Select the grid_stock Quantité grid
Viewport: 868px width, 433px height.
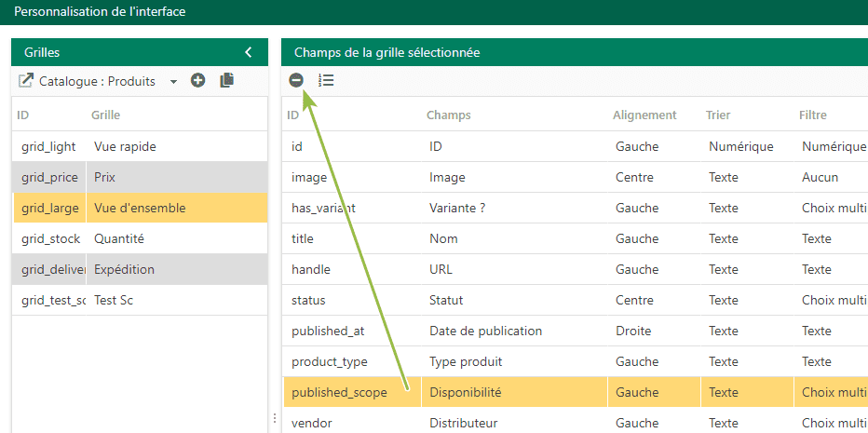pyautogui.click(x=140, y=238)
